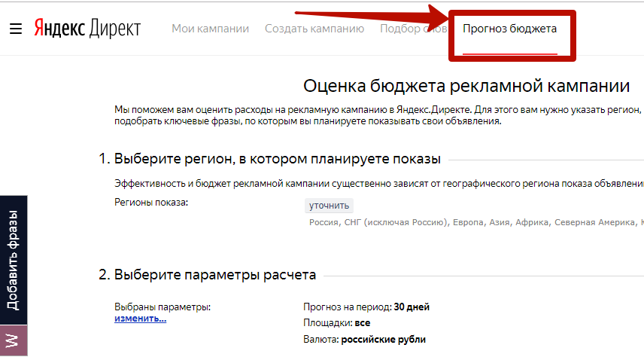Select the Прогноз бюджета tab

click(x=509, y=29)
